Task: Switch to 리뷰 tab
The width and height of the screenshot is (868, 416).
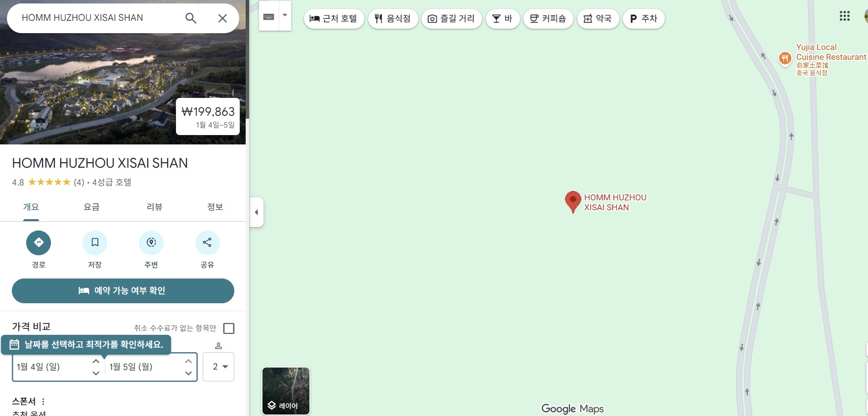Action: [x=154, y=207]
